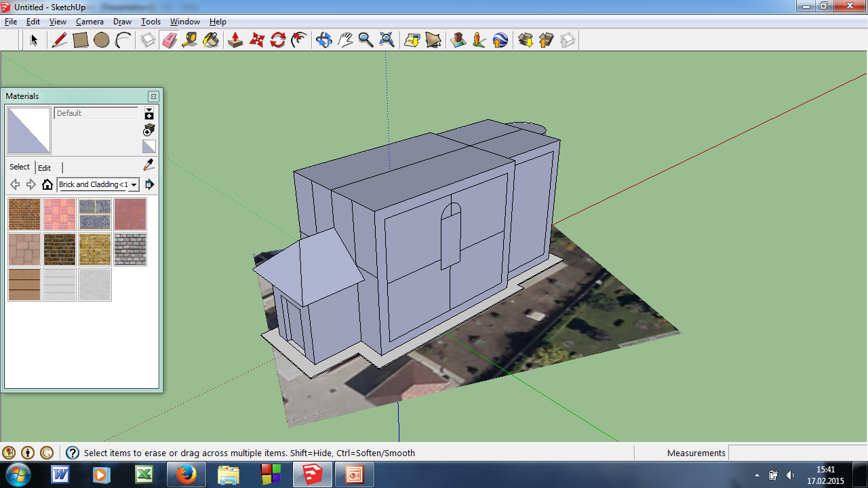Choose the Tape Measure tool
The height and width of the screenshot is (488, 868).
click(190, 41)
